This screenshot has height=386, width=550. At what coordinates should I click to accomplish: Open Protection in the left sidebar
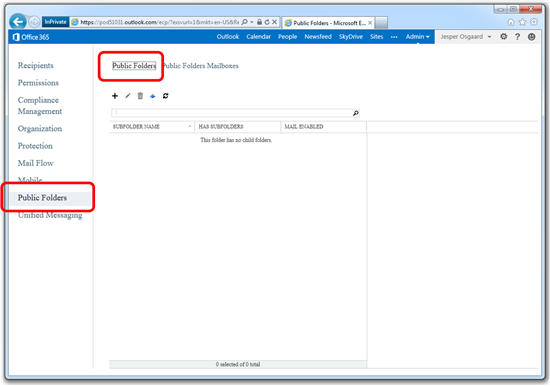point(35,146)
